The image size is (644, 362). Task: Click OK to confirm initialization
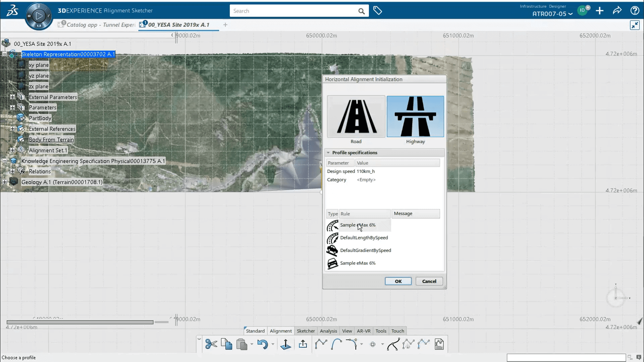(x=397, y=281)
